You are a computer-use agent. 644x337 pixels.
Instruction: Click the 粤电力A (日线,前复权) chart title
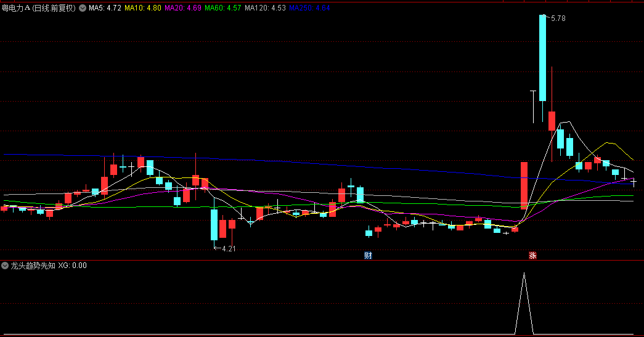[x=39, y=8]
